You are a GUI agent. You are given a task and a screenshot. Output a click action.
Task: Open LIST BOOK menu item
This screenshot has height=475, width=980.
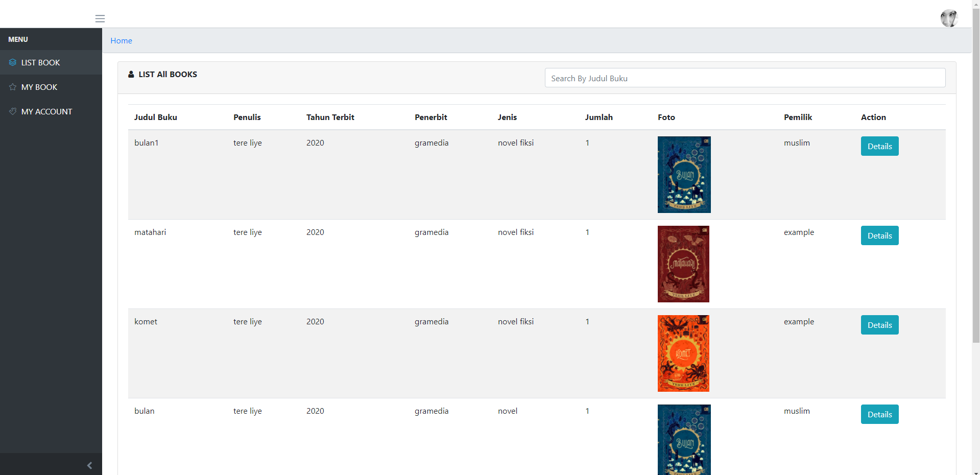[x=51, y=62]
